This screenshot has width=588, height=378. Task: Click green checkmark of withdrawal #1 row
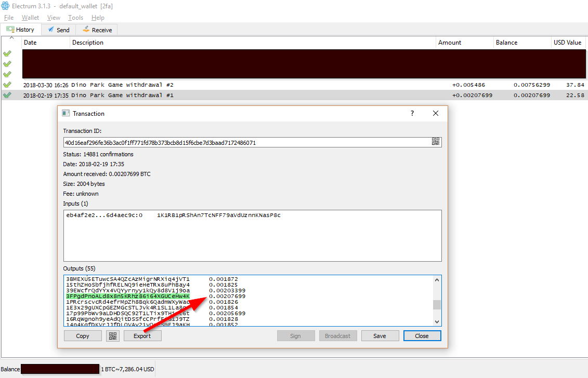click(7, 95)
